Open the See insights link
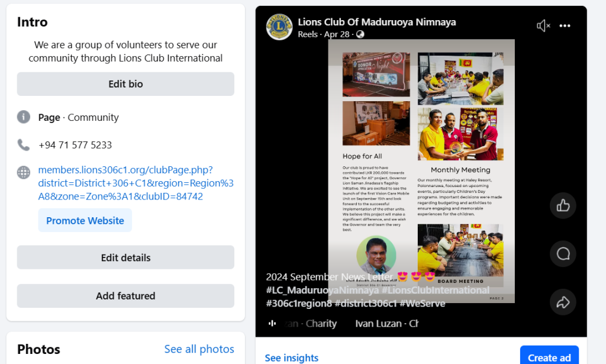 (x=291, y=358)
